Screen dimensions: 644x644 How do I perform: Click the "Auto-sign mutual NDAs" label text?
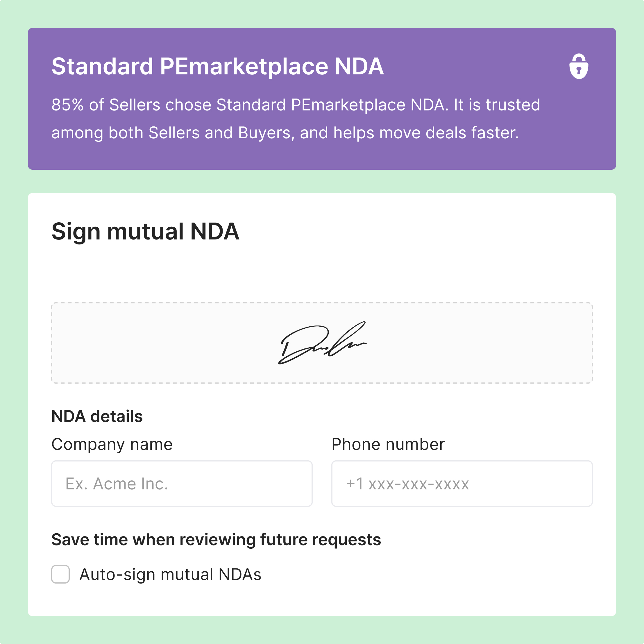coord(170,575)
